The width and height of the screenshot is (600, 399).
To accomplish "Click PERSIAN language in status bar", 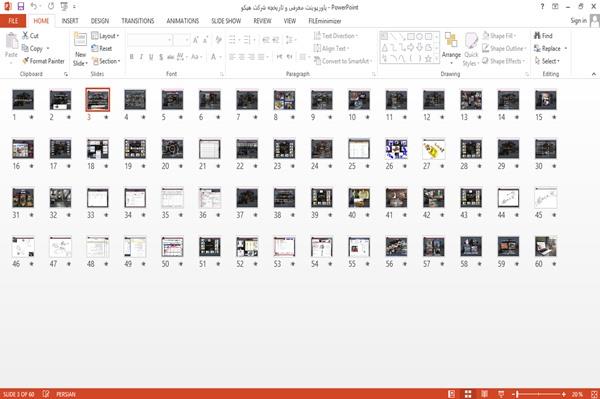I will tap(66, 394).
